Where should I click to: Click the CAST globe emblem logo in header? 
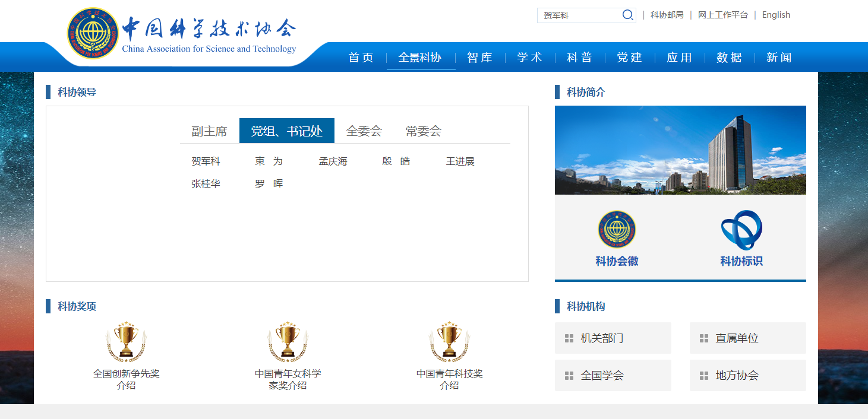click(x=93, y=33)
